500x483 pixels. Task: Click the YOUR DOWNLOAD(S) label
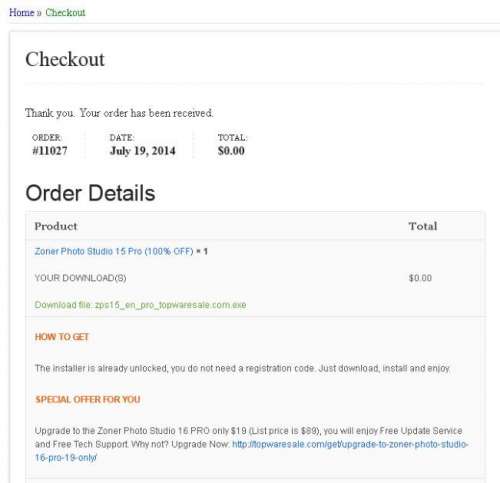pyautogui.click(x=80, y=278)
